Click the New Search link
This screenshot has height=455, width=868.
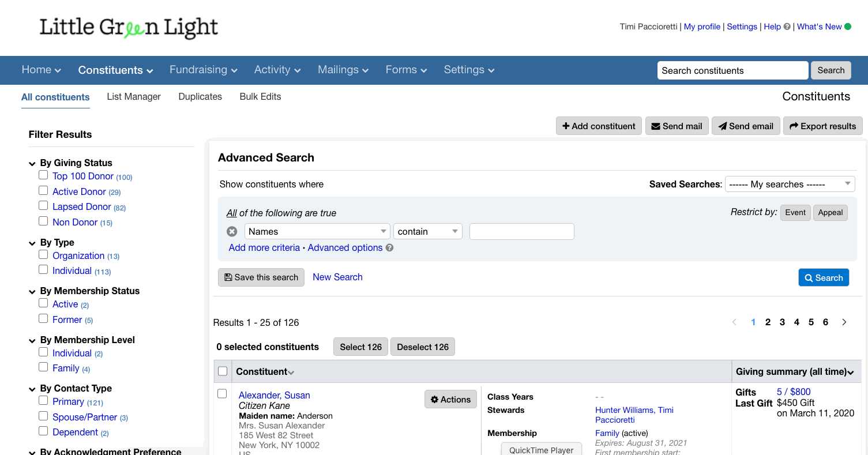click(337, 277)
